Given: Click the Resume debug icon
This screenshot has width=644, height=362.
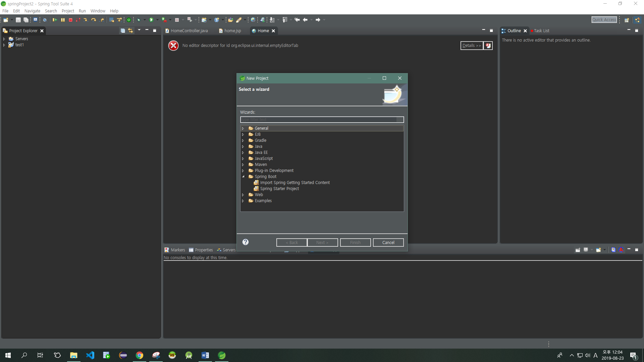Looking at the screenshot, I should click(55, 20).
